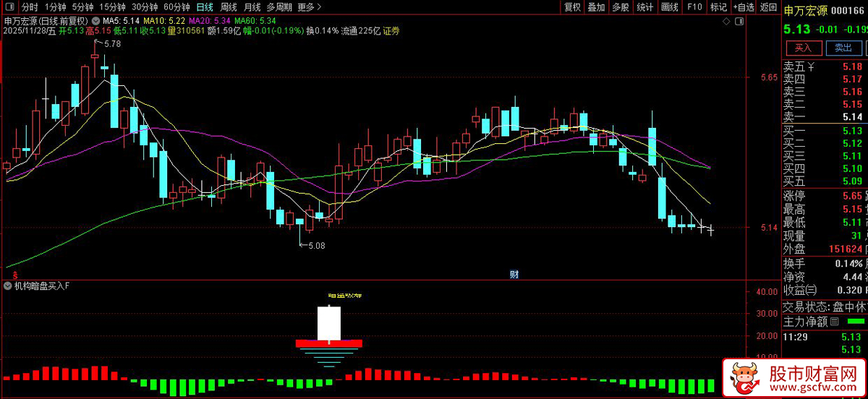Click the 主力净额 detail icon

tap(835, 321)
